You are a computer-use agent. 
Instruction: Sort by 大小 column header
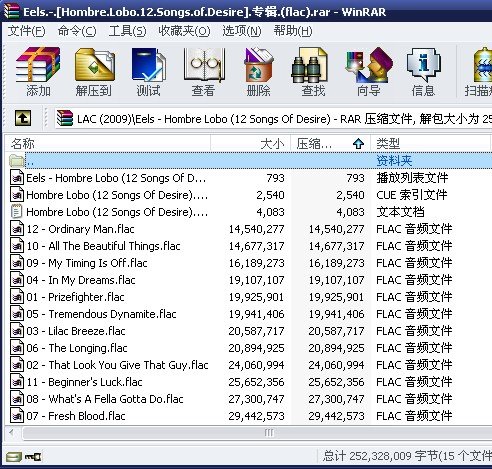pyautogui.click(x=251, y=144)
